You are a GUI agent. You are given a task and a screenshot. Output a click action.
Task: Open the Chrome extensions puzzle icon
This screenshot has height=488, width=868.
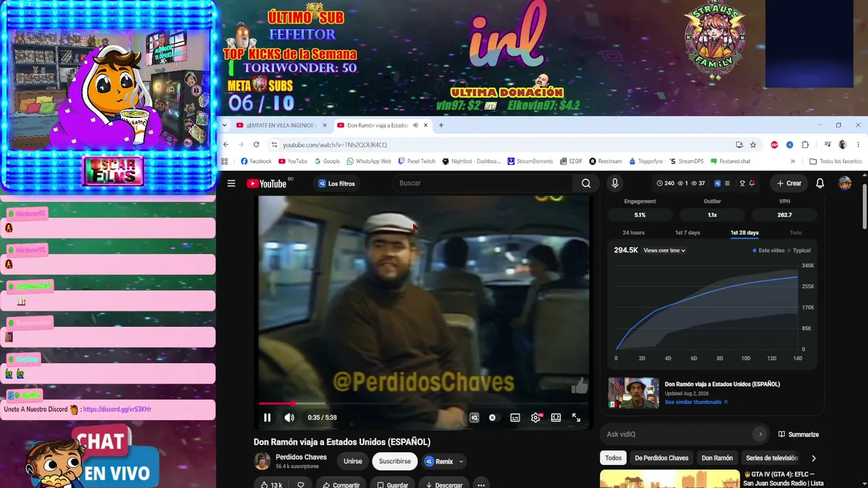coord(805,144)
